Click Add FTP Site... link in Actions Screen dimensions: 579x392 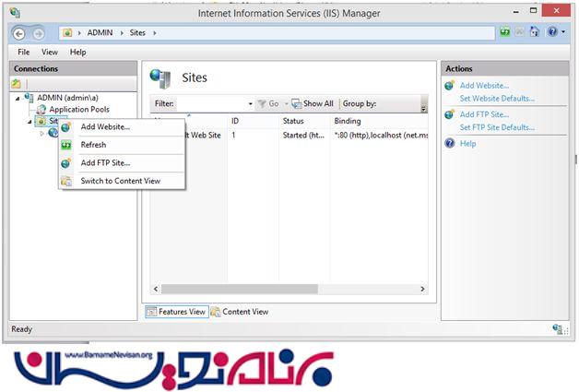[x=484, y=114]
